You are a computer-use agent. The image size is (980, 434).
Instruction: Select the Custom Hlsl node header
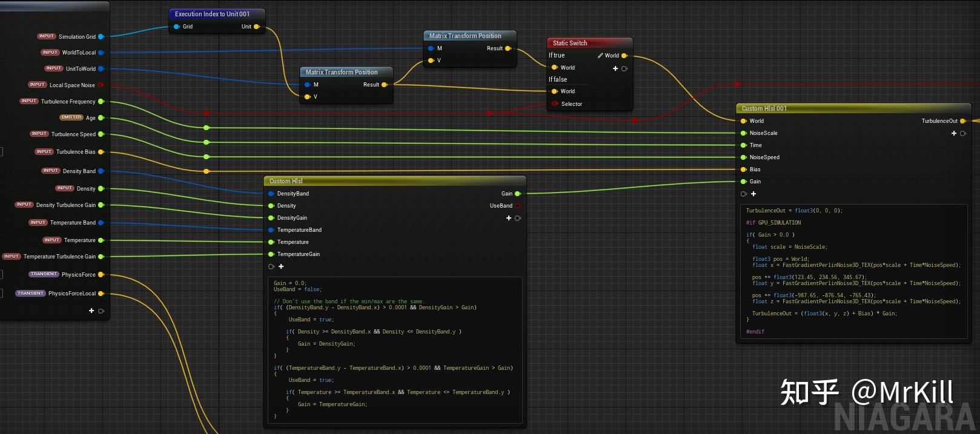(395, 181)
